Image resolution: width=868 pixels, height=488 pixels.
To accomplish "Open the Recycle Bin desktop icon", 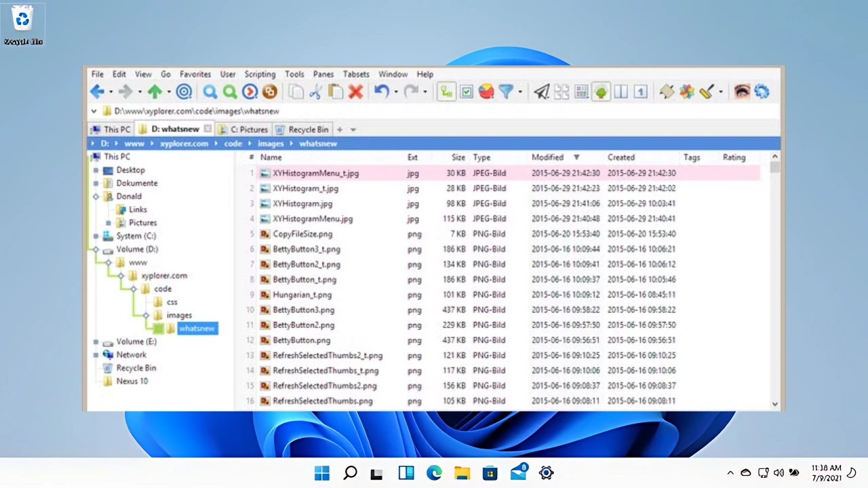I will (x=22, y=25).
